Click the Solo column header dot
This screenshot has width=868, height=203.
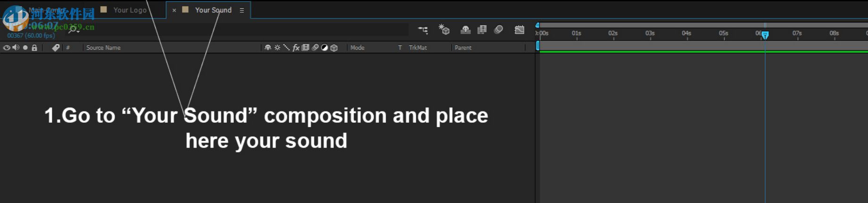pos(25,48)
